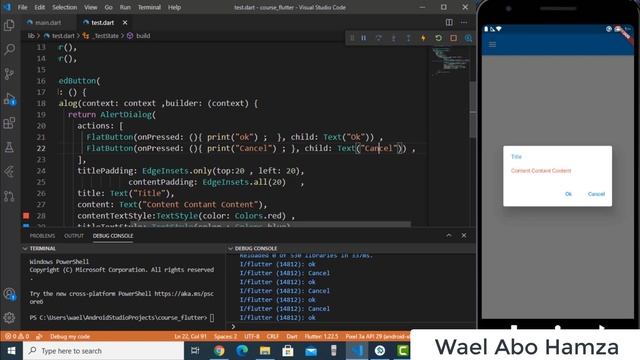640x360 pixels.
Task: Trigger Flutter Hot Reload lightning icon
Action: [423, 38]
